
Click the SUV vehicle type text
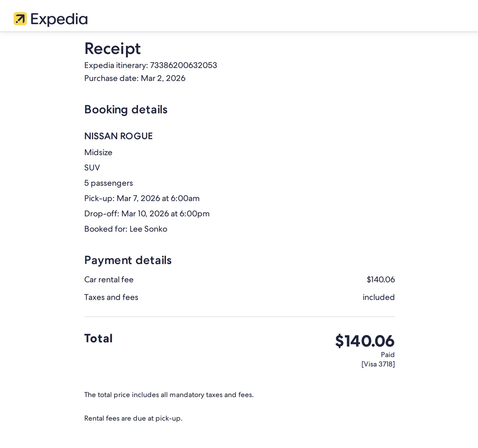pos(92,168)
